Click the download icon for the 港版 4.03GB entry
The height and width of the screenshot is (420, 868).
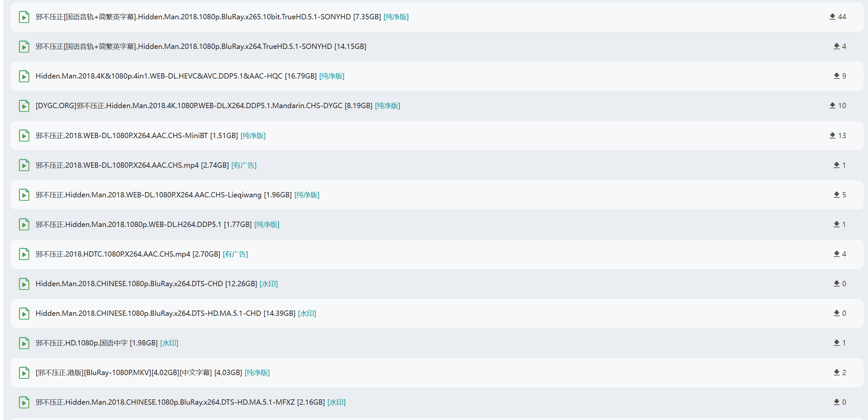[836, 372]
